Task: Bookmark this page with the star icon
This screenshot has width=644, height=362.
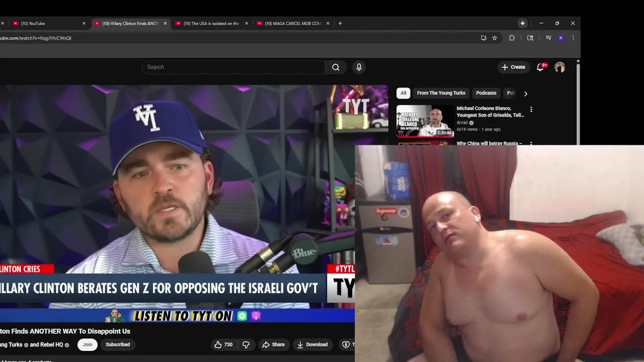Action: tap(495, 38)
